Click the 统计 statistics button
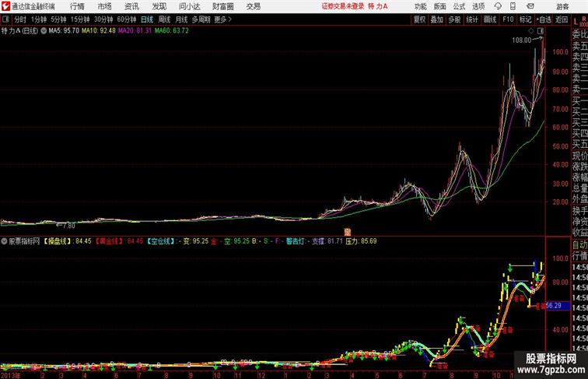Viewport: 588px width, 379px height. tap(472, 19)
